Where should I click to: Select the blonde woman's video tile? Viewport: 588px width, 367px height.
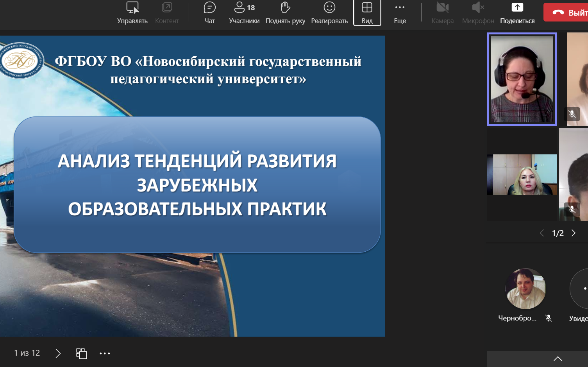click(x=522, y=175)
